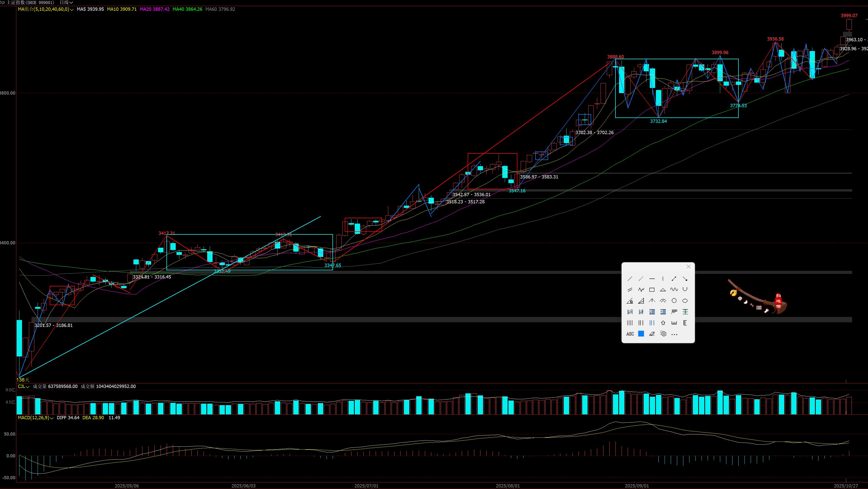Open more tools via ellipsis button
Screen dimensions: 868x489
click(x=674, y=334)
